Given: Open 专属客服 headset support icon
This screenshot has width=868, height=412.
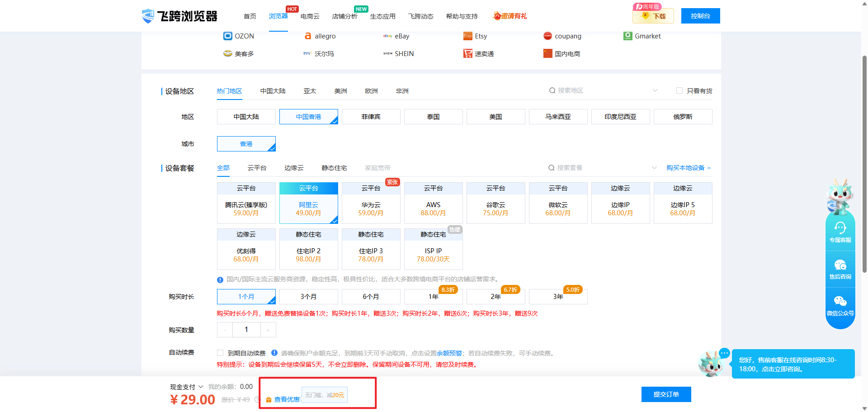Looking at the screenshot, I should [840, 227].
